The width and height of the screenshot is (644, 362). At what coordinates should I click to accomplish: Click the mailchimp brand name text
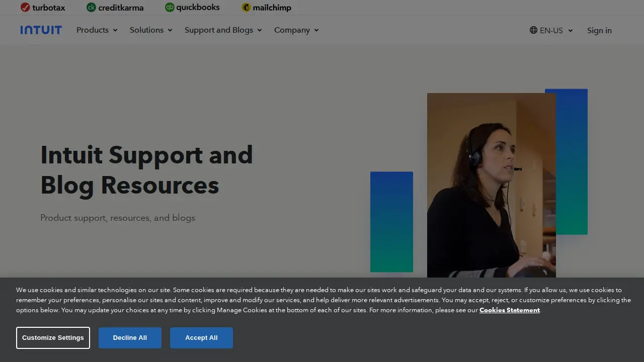pos(272,8)
